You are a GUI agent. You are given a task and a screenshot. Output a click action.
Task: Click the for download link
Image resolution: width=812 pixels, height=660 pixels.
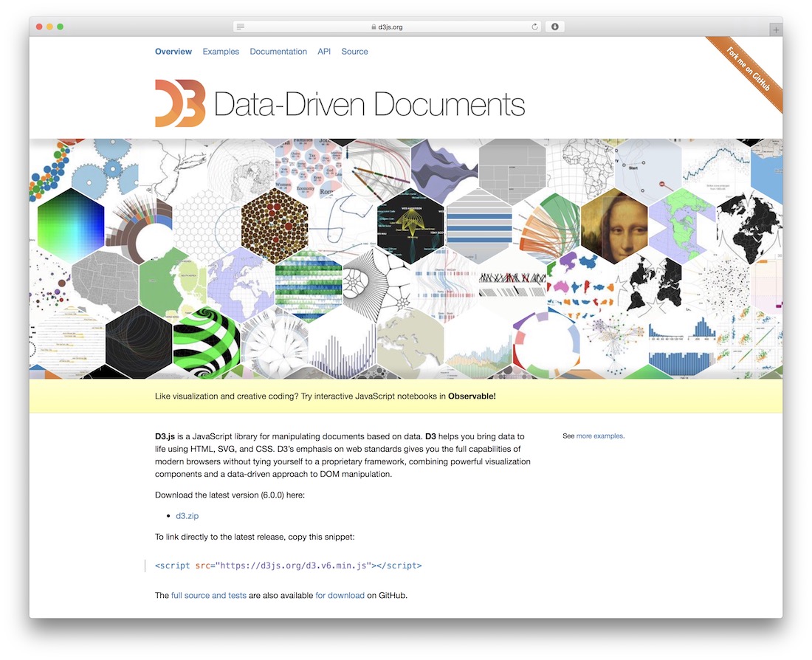[x=340, y=595]
